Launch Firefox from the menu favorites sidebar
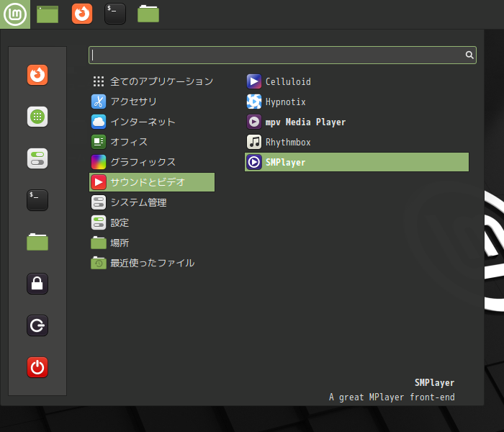Image resolution: width=504 pixels, height=432 pixels. tap(37, 75)
